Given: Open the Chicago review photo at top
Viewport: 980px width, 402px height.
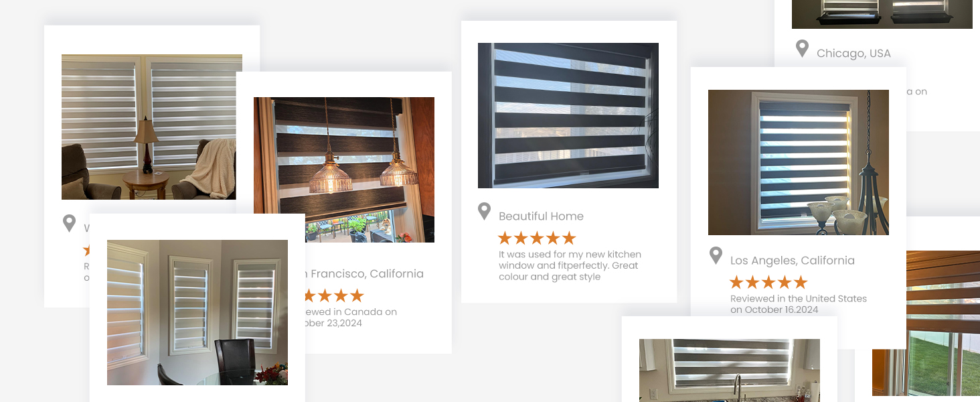Looking at the screenshot, I should pyautogui.click(x=882, y=14).
